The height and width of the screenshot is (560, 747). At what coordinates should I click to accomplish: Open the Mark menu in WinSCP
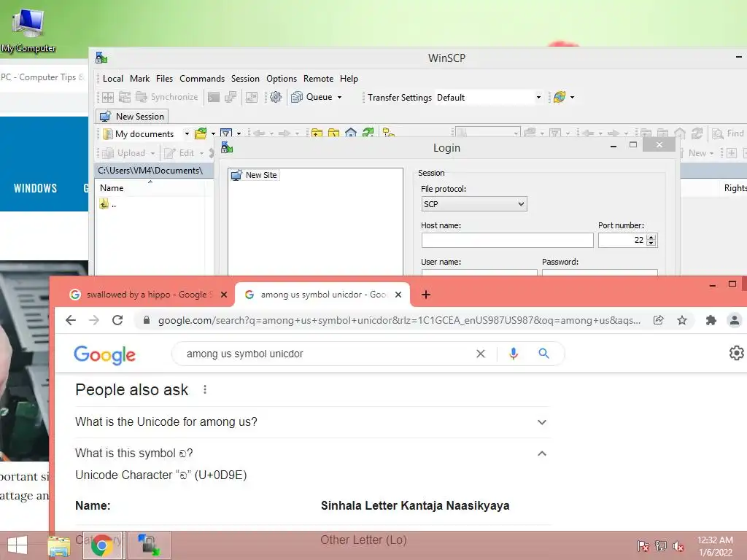click(139, 79)
